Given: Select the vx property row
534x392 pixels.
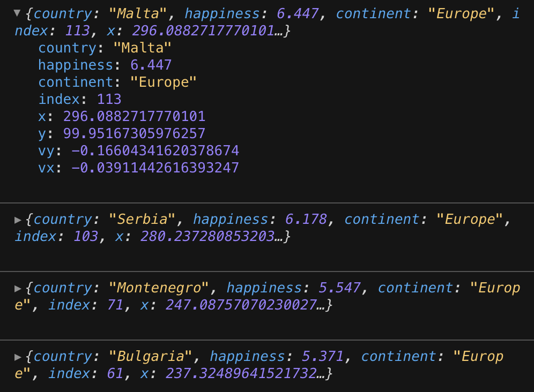Looking at the screenshot, I should (x=139, y=168).
